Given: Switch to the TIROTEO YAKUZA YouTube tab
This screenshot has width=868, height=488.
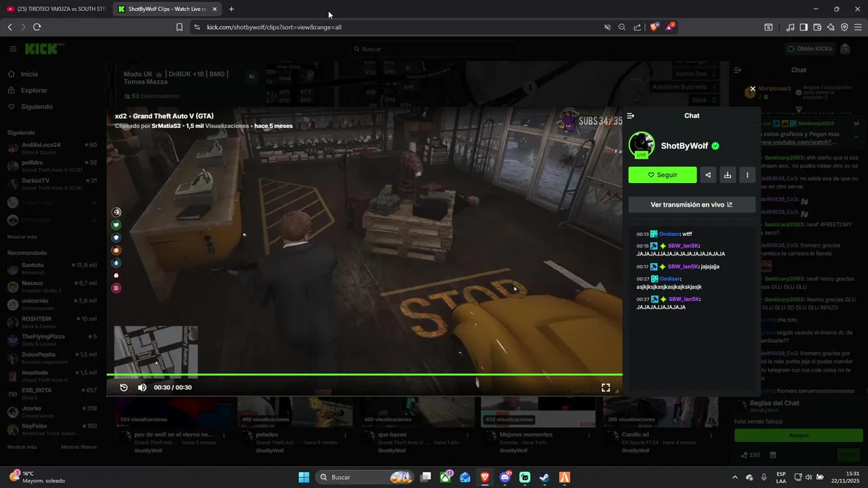Looking at the screenshot, I should point(56,9).
